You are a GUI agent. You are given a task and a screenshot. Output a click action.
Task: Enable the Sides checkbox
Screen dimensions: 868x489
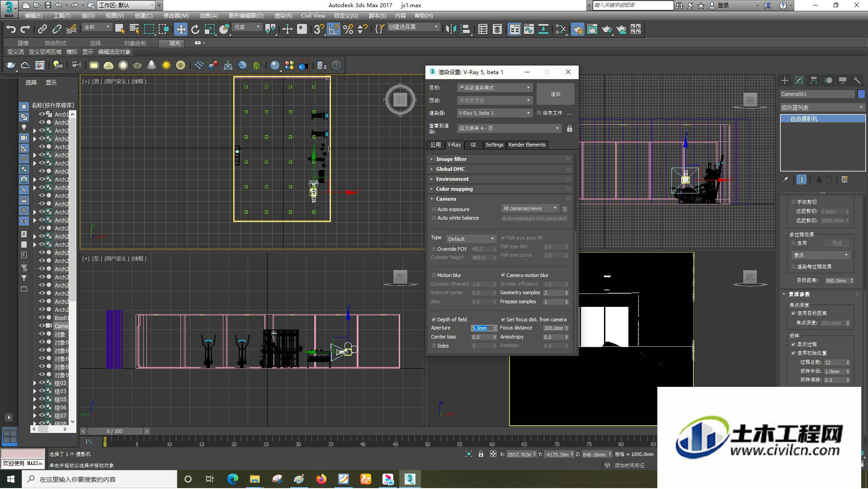(434, 346)
